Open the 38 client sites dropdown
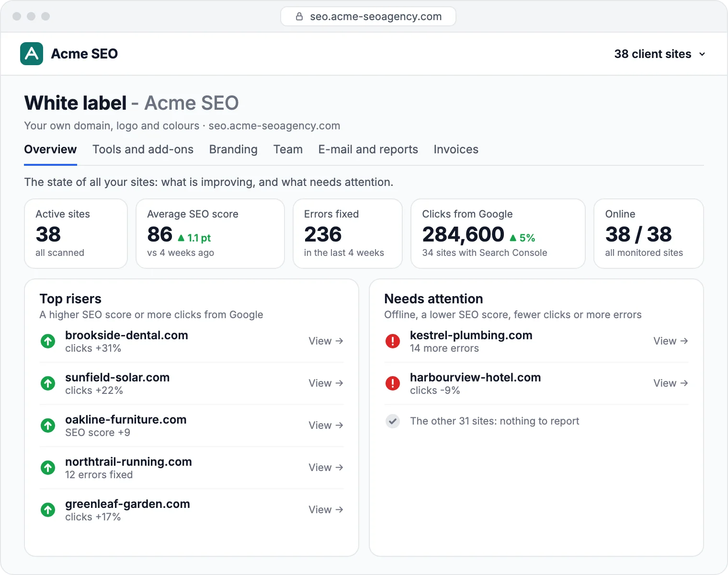 (x=660, y=54)
